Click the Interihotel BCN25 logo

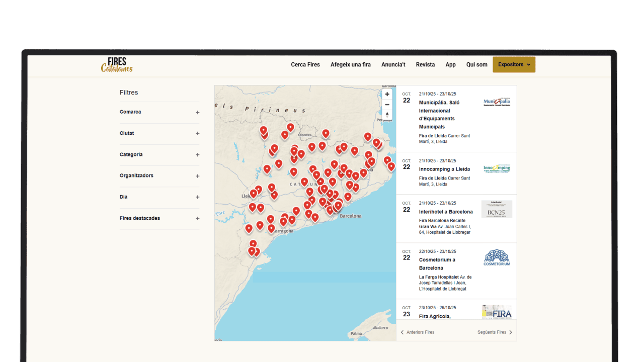[x=497, y=209]
